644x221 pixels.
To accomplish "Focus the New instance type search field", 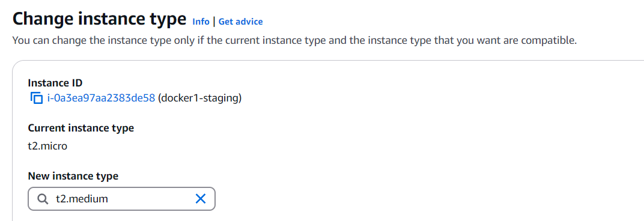I will 121,199.
